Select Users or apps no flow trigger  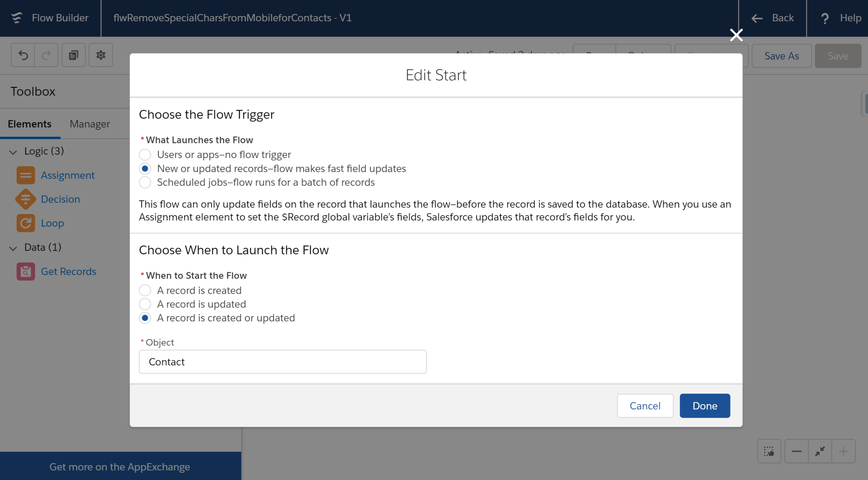coord(145,155)
